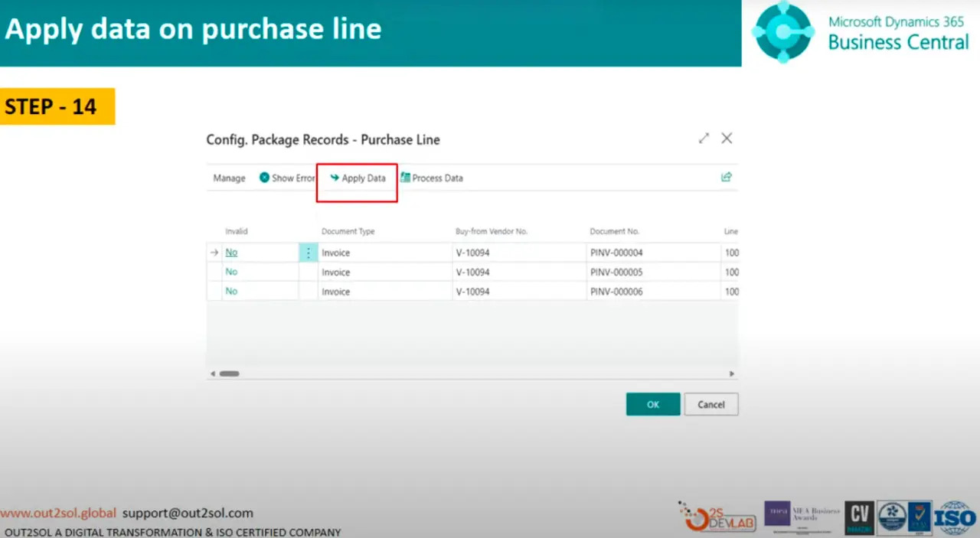Image resolution: width=980 pixels, height=538 pixels.
Task: Click the Document No. column header
Action: pyautogui.click(x=614, y=231)
